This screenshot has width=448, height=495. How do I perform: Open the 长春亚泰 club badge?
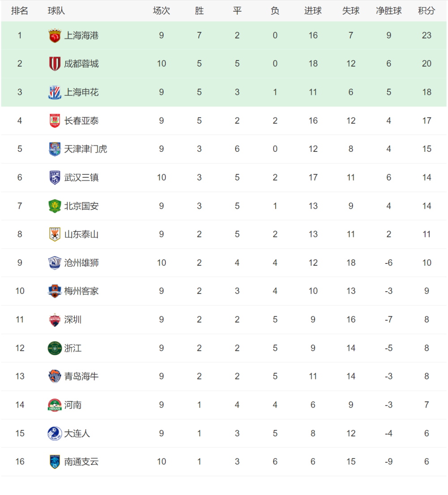[55, 121]
